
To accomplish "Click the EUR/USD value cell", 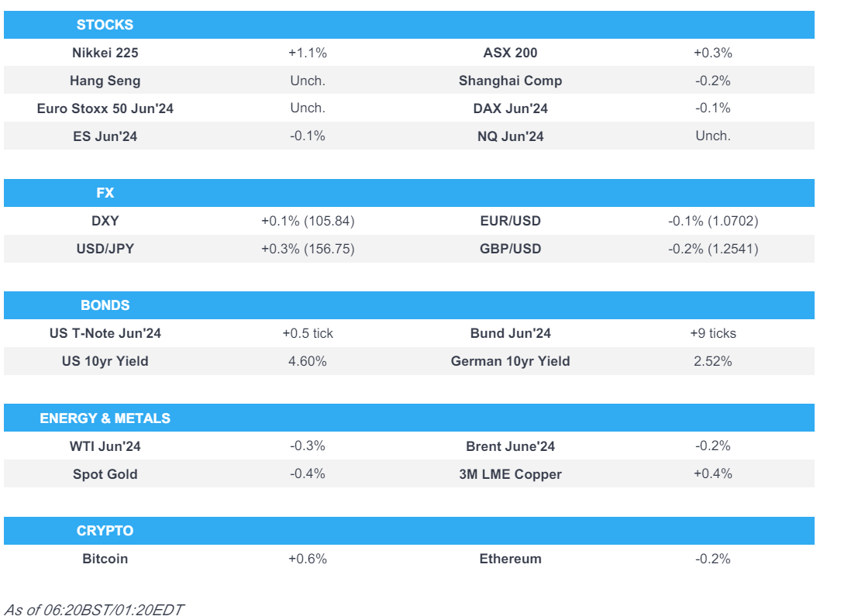I will click(712, 221).
